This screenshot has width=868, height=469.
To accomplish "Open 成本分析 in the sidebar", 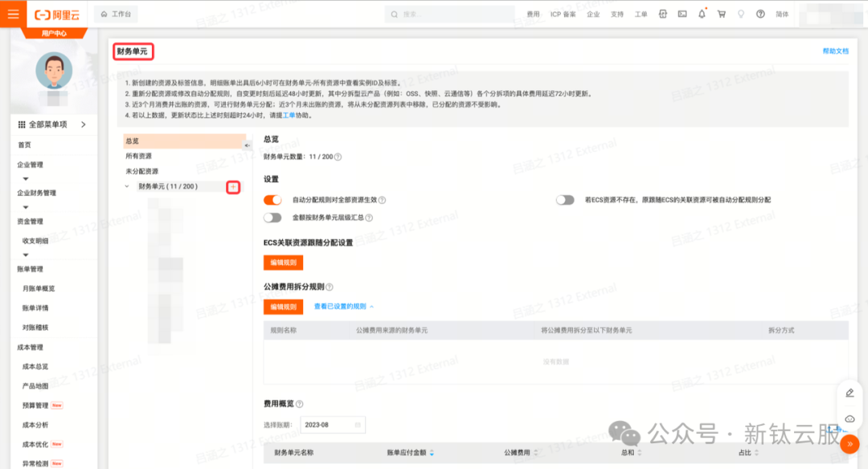I will coord(35,426).
